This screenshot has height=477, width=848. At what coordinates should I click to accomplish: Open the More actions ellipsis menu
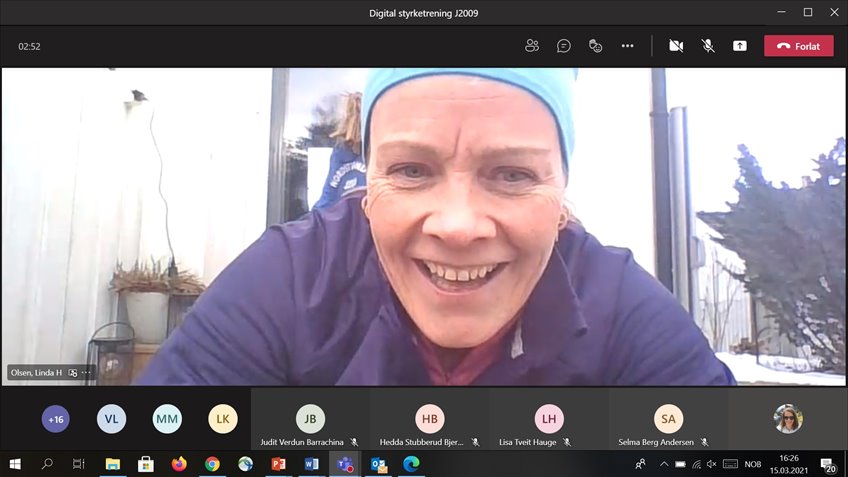(x=628, y=46)
